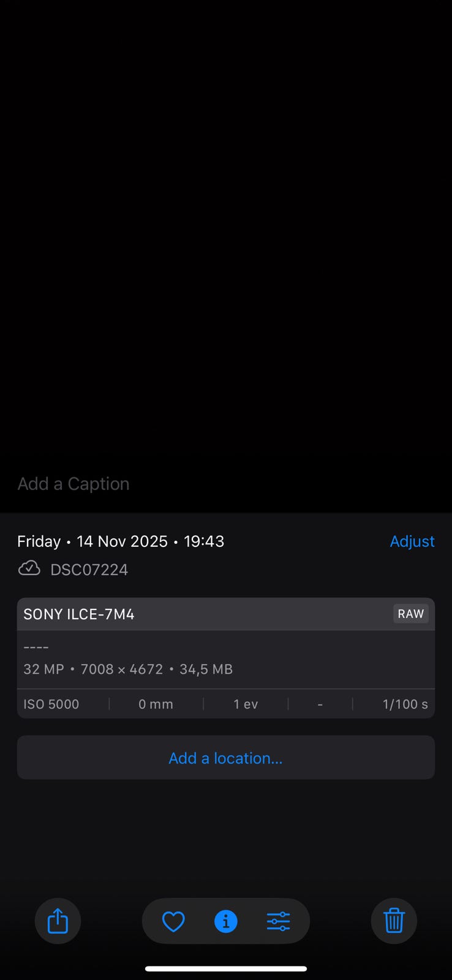
Task: Select the SONY ILCE-7M4 camera header
Action: coord(226,614)
